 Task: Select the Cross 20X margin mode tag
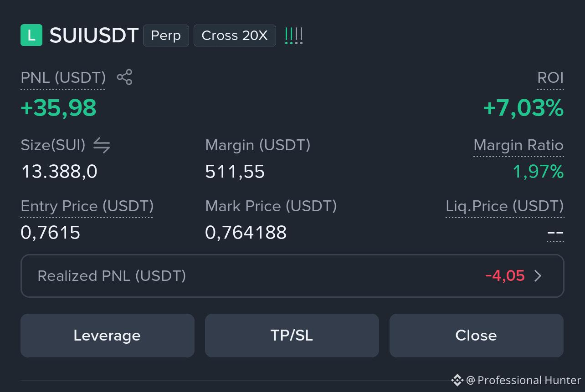[235, 36]
